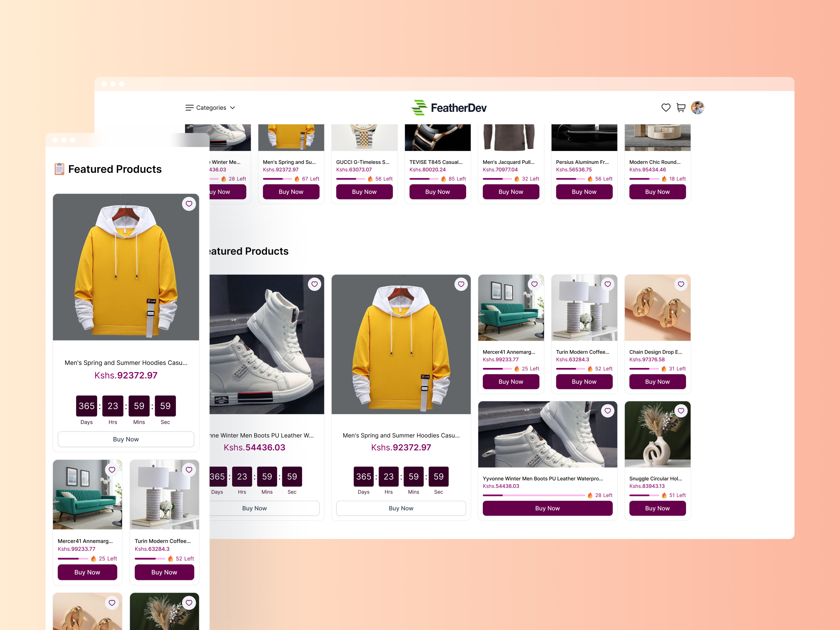
Task: Click clipboard icon next to Featured Products title
Action: (x=59, y=169)
